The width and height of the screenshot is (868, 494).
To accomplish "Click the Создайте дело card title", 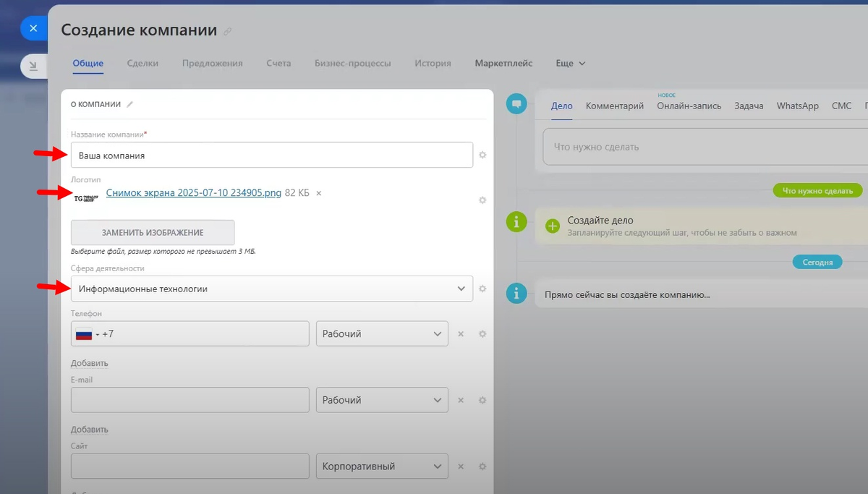I will pyautogui.click(x=600, y=221).
